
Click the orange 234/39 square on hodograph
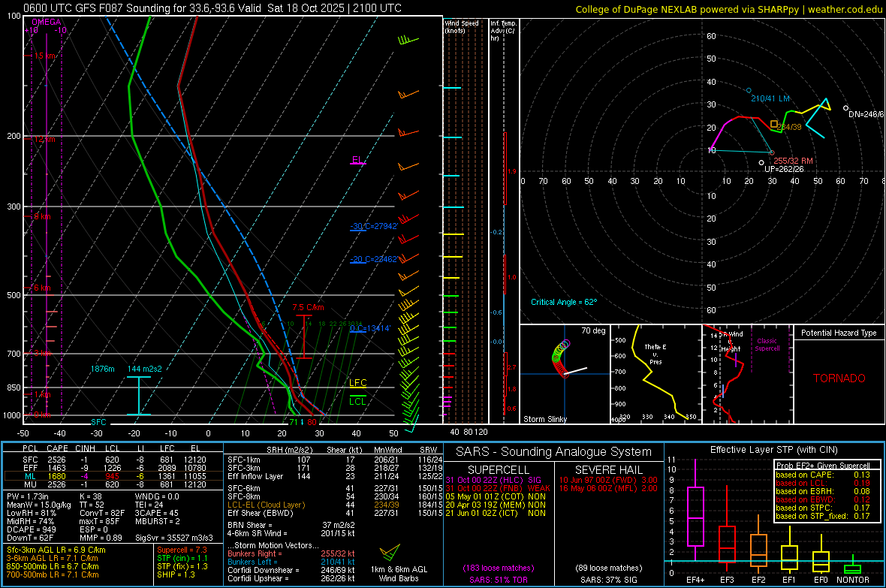(x=774, y=124)
